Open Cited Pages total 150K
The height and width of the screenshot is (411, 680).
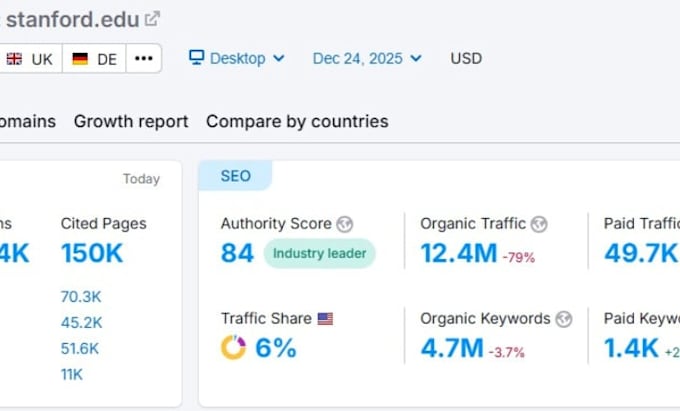click(92, 253)
